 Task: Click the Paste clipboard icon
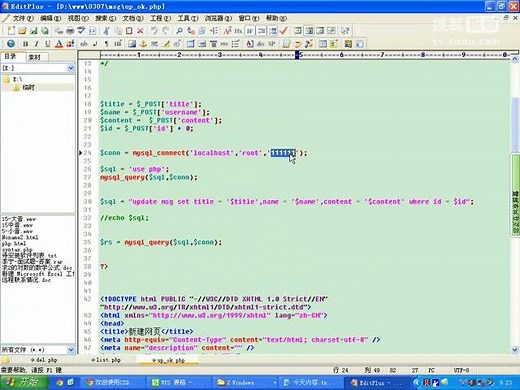click(129, 31)
